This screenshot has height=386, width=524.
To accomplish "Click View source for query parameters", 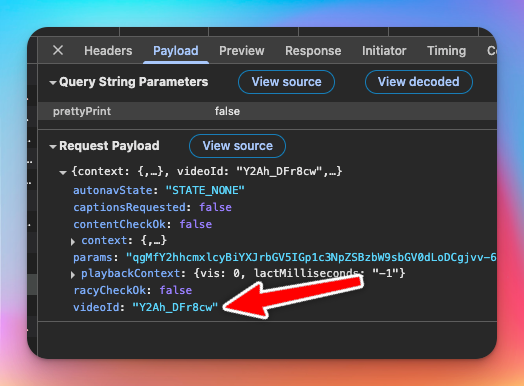I will (286, 82).
